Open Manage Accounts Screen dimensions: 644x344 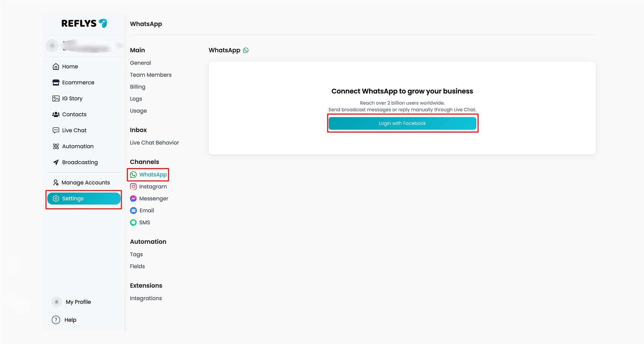pyautogui.click(x=85, y=183)
